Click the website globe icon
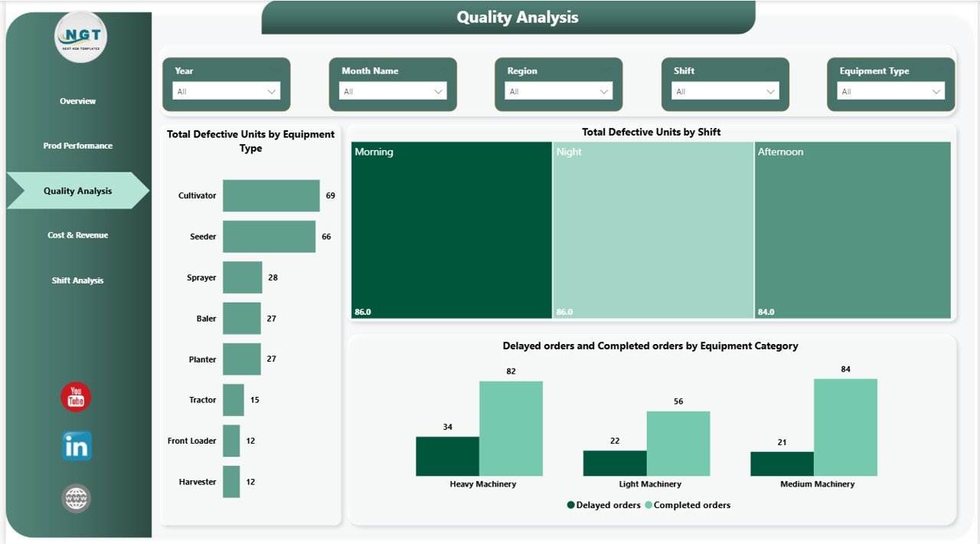This screenshot has width=980, height=544. (x=75, y=497)
